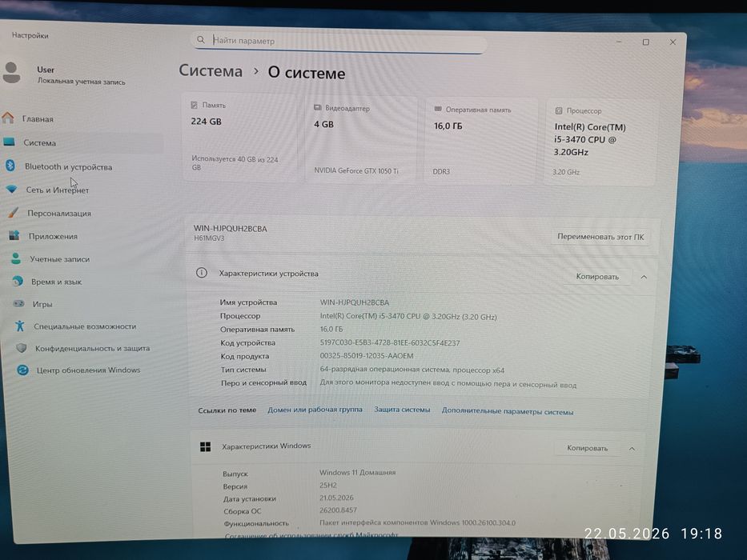This screenshot has height=560, width=747.
Task: Collapse Характеристики устройства section chevron
Action: click(x=644, y=277)
